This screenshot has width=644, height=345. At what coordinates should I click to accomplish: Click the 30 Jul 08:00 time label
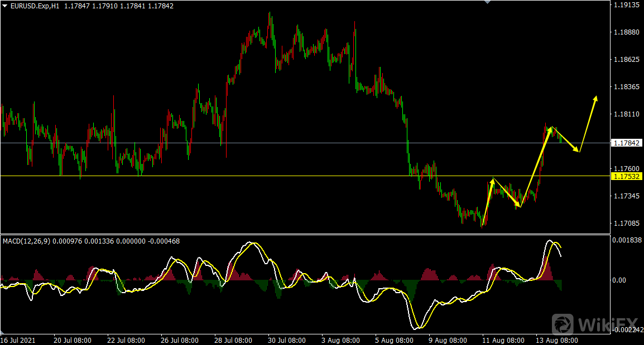coord(286,339)
